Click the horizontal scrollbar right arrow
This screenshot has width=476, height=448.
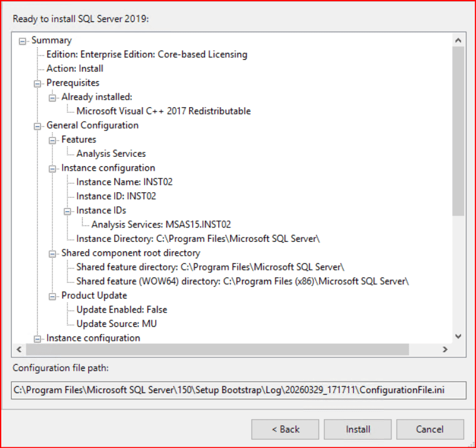point(445,349)
